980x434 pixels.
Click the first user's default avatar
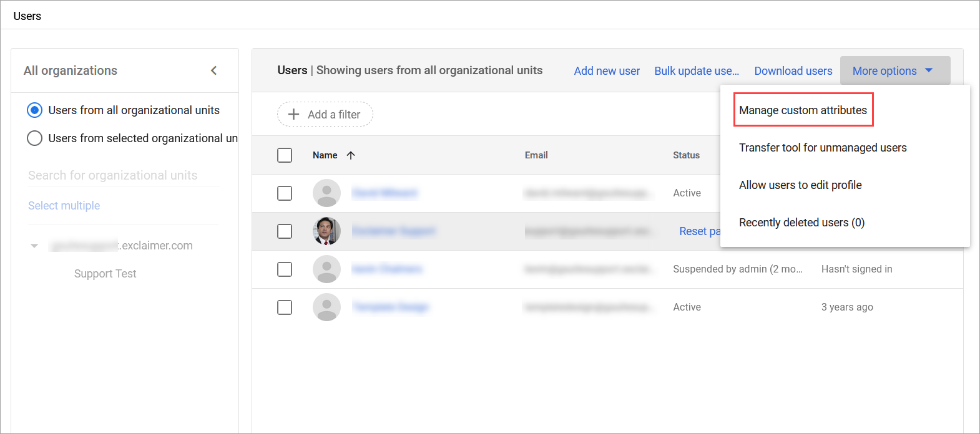(x=326, y=193)
